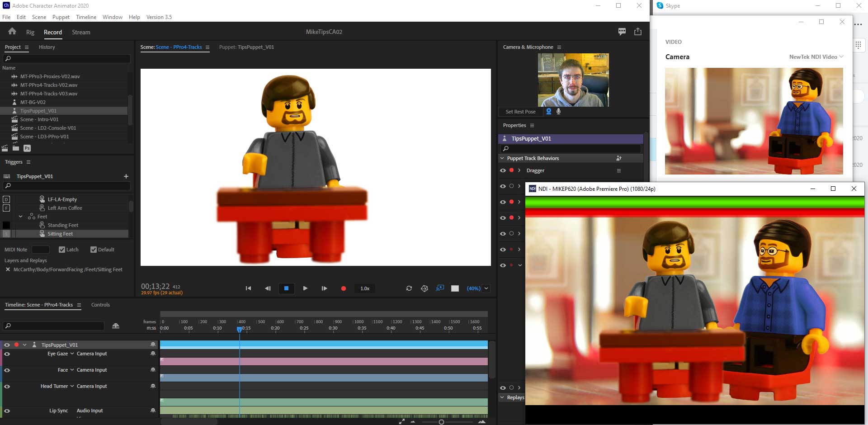Click the blue Stop button
The width and height of the screenshot is (868, 425).
286,288
